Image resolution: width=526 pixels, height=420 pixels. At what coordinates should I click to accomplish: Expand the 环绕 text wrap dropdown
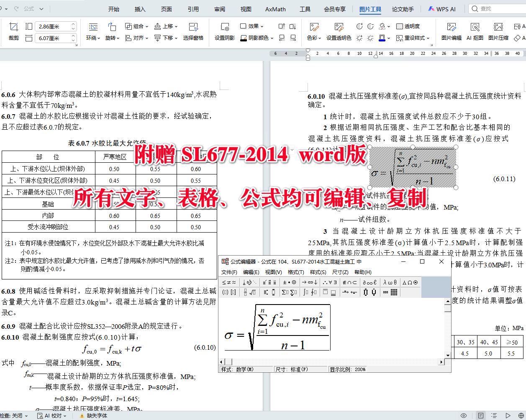click(93, 38)
